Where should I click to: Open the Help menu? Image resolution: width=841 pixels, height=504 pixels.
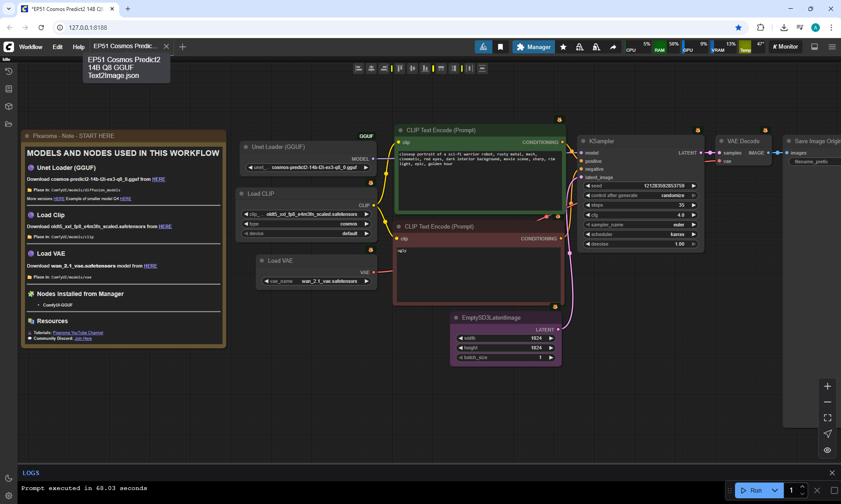pos(78,47)
